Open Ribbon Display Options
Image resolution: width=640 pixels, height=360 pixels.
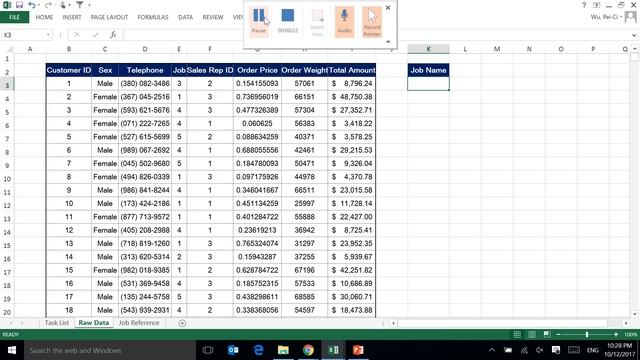pos(596,5)
